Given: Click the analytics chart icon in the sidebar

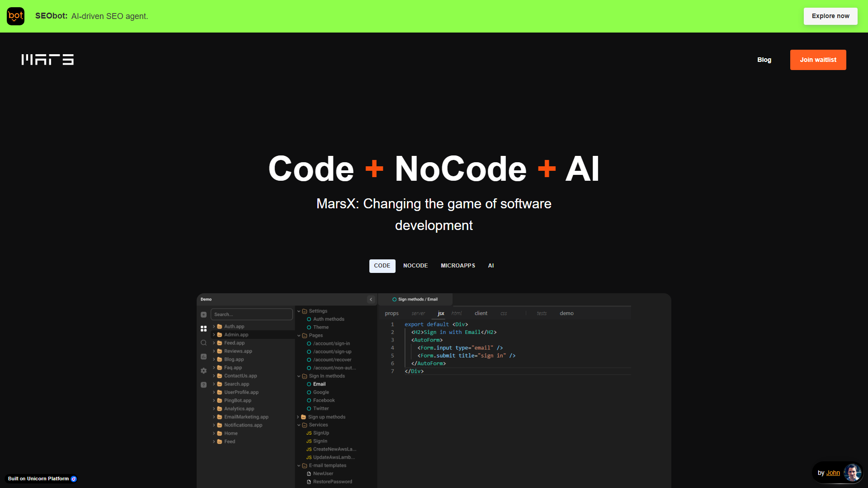Looking at the screenshot, I should tap(204, 357).
